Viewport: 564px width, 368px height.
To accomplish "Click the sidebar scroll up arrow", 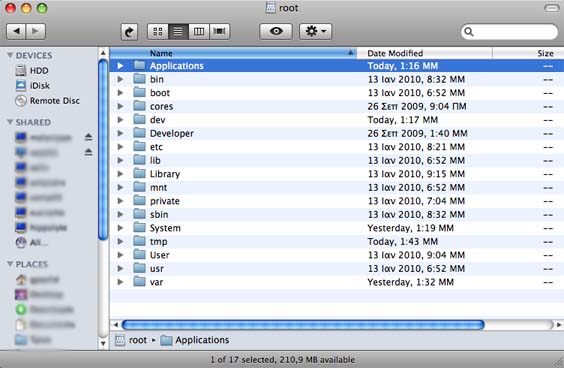I will (x=103, y=53).
